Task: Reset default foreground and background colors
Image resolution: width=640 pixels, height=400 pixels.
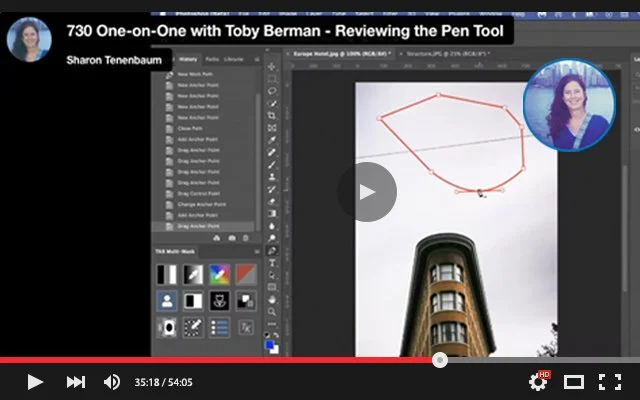Action: click(x=267, y=335)
